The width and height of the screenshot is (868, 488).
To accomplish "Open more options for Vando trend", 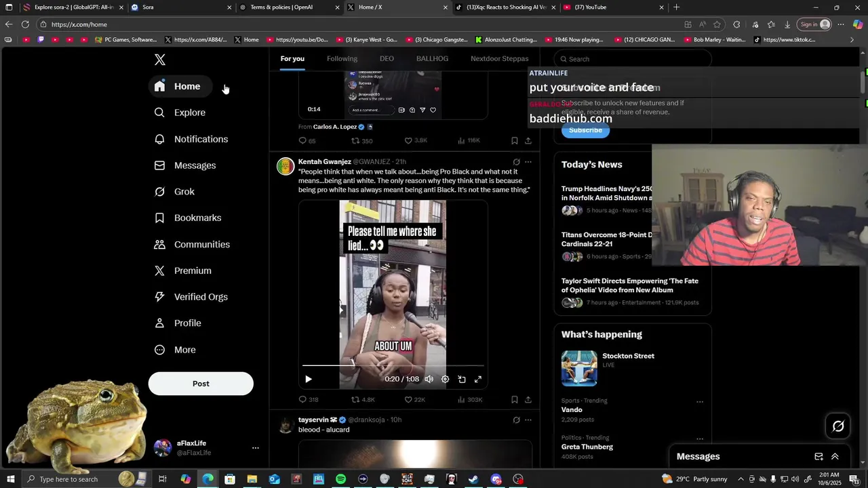I will (x=700, y=401).
